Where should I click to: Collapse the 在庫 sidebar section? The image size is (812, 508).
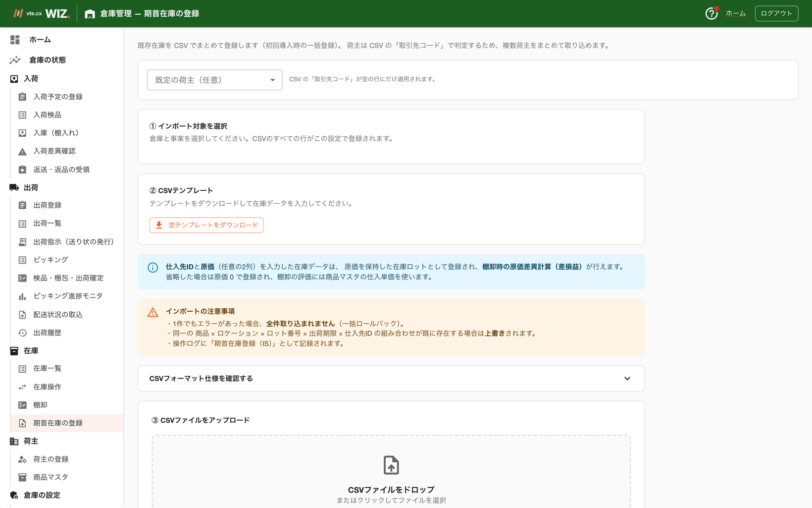click(x=61, y=351)
